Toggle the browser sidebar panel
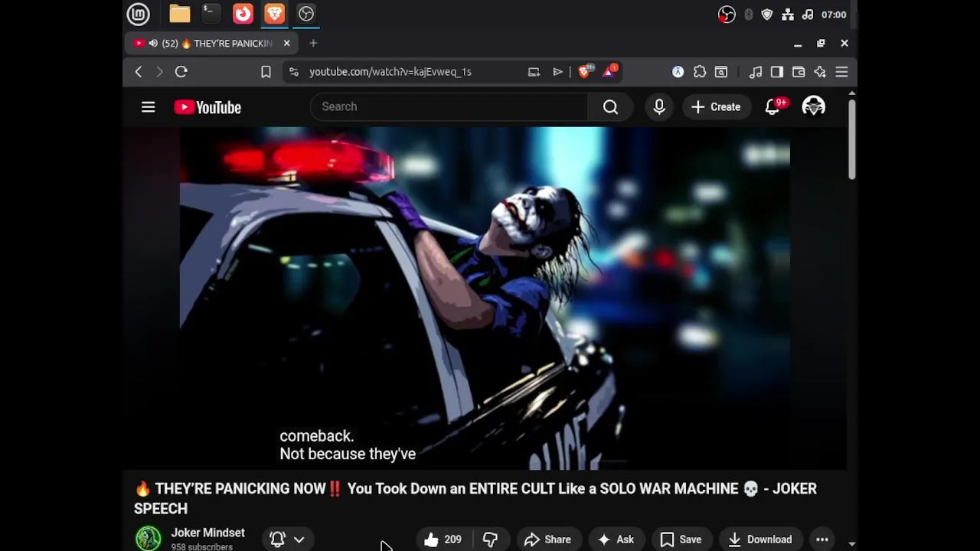Screen dimensions: 980x551 tap(777, 72)
